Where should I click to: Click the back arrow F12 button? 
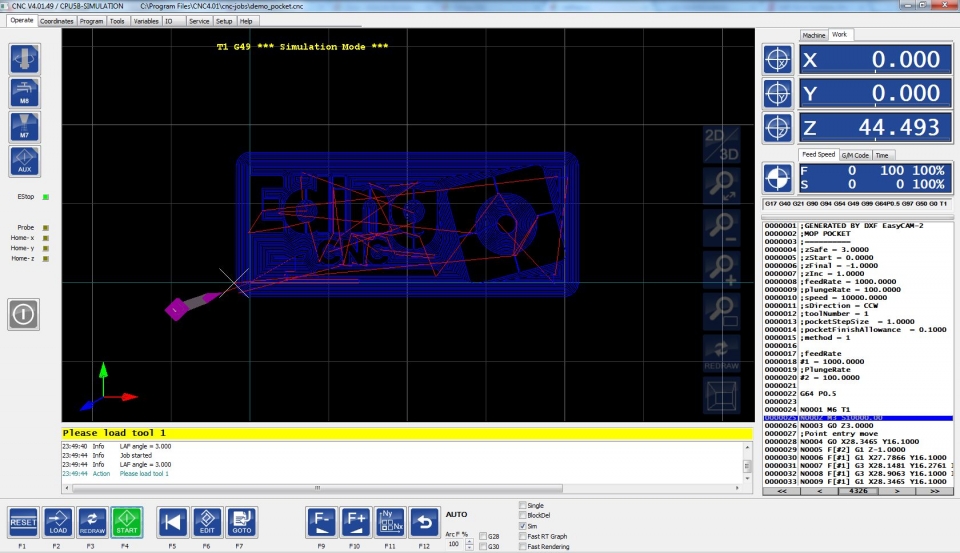coord(424,522)
